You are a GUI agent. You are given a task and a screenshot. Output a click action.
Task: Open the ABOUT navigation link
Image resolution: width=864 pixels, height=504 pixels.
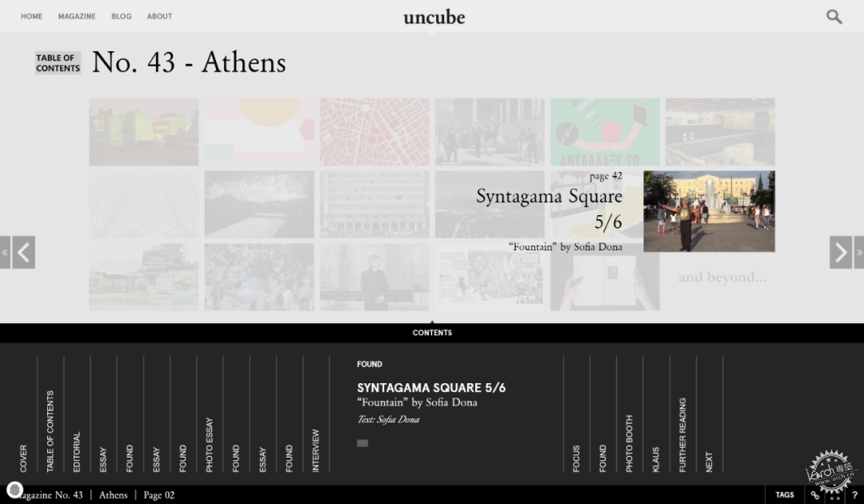pyautogui.click(x=159, y=17)
